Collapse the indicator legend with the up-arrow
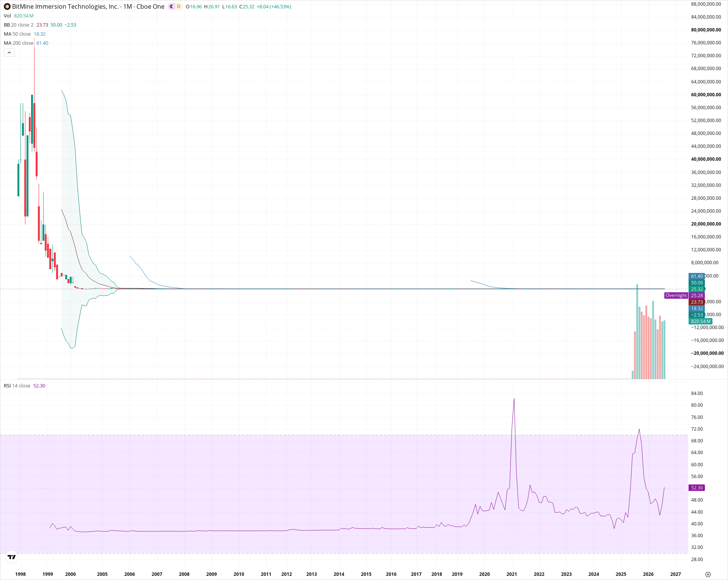Image resolution: width=728 pixels, height=580 pixels. (9, 53)
